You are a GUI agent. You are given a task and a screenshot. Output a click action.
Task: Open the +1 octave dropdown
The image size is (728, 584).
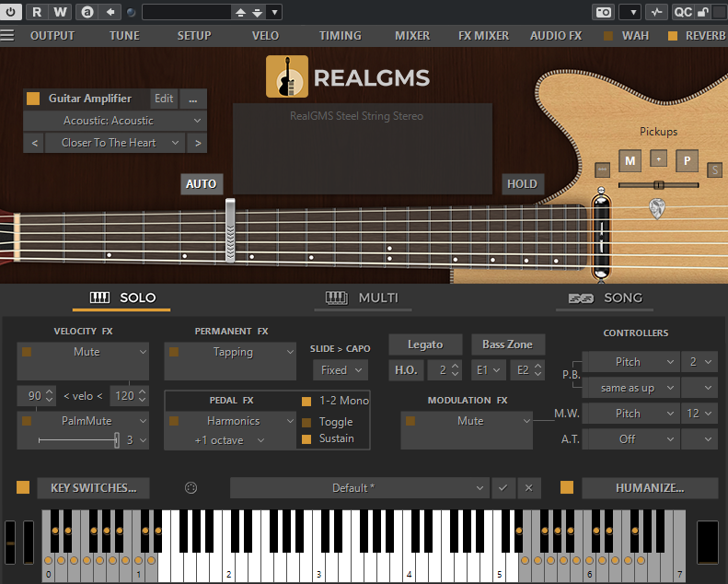point(229,440)
